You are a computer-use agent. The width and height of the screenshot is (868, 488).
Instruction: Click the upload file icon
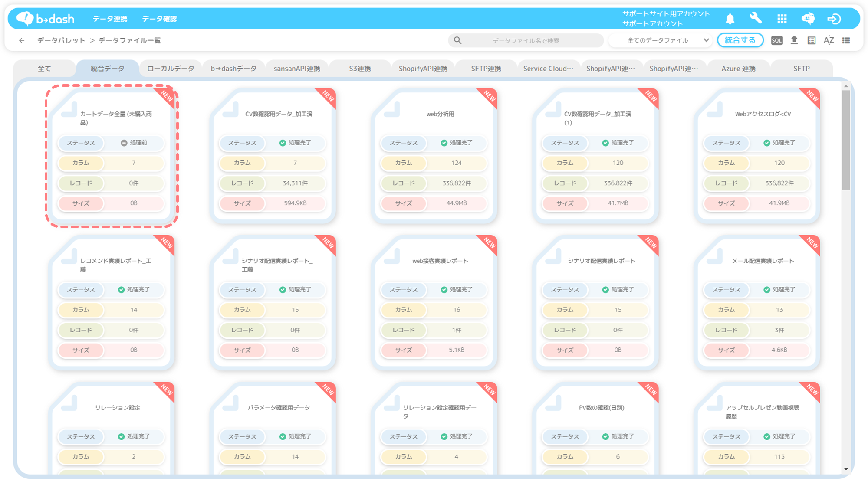click(794, 40)
